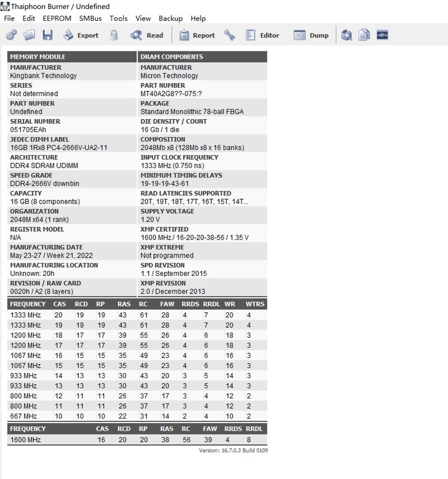Click minimum timing delays 19-19-19-43-61
The image size is (448, 479).
pos(165,184)
